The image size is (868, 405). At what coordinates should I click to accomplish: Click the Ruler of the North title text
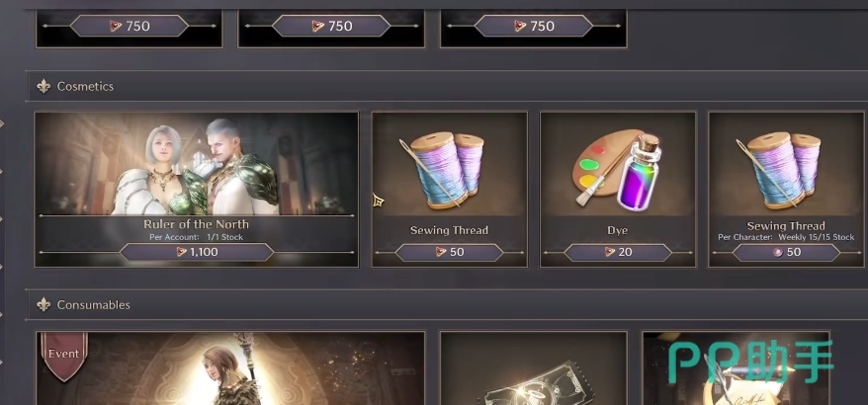coord(196,224)
